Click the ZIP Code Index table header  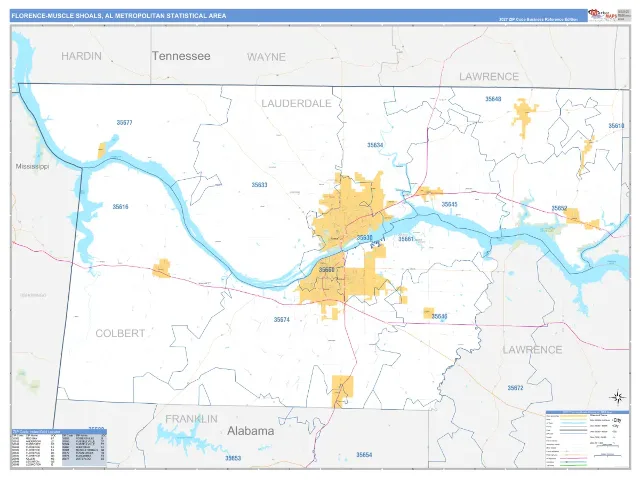59,431
